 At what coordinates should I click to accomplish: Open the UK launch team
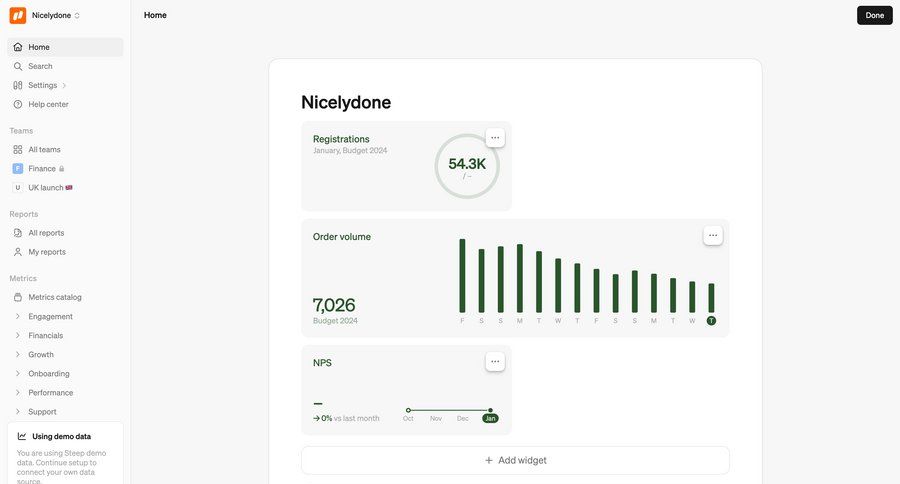click(65, 187)
